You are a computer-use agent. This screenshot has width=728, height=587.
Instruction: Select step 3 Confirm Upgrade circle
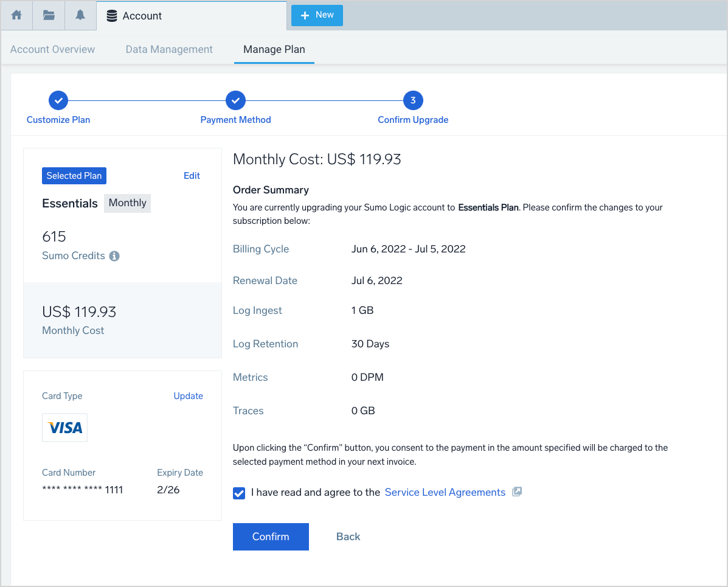[413, 100]
